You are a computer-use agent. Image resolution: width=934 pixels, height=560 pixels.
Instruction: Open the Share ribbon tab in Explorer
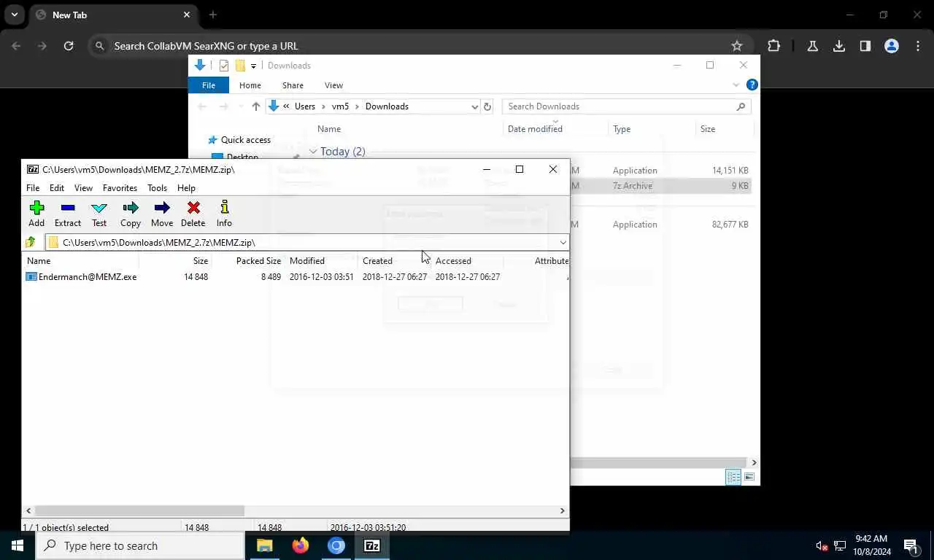[x=293, y=85]
